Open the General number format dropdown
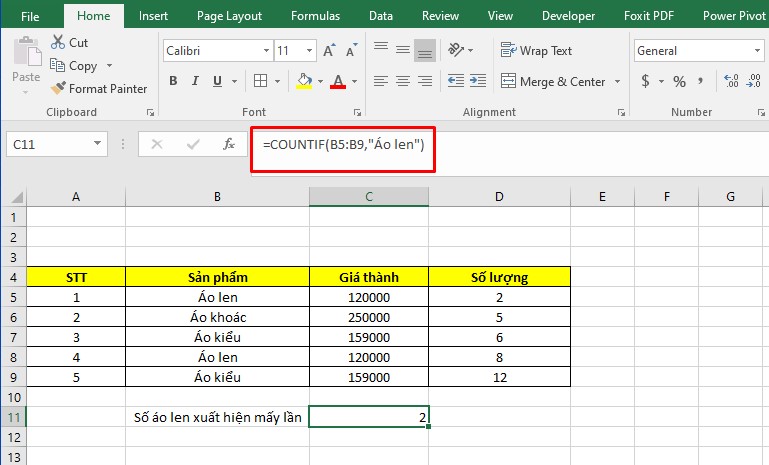The width and height of the screenshot is (769, 465). [757, 51]
